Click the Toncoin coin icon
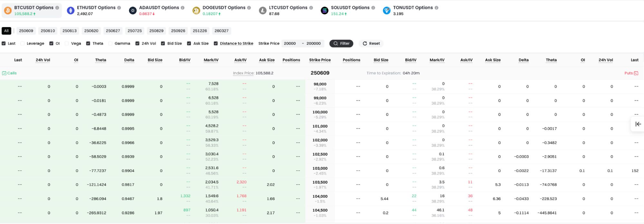Image resolution: width=644 pixels, height=224 pixels. (387, 11)
